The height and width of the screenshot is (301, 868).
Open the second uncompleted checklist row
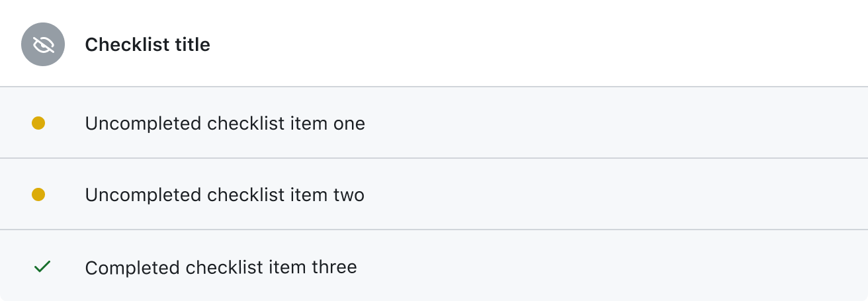click(x=434, y=194)
